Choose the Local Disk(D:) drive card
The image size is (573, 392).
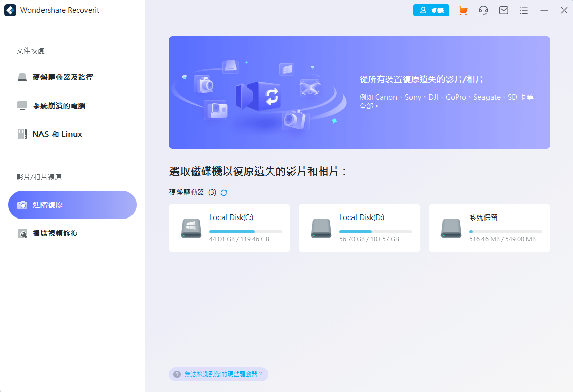click(360, 228)
